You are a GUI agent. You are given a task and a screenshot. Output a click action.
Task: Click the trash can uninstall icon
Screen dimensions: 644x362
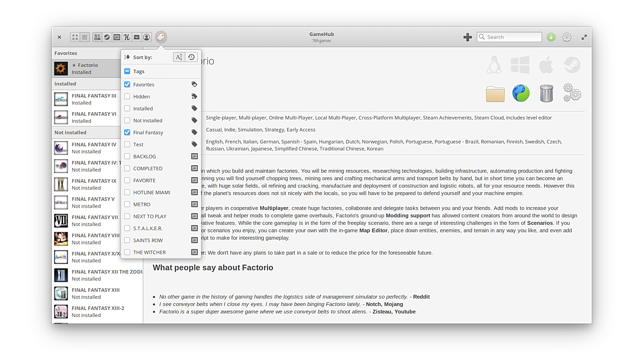point(546,94)
